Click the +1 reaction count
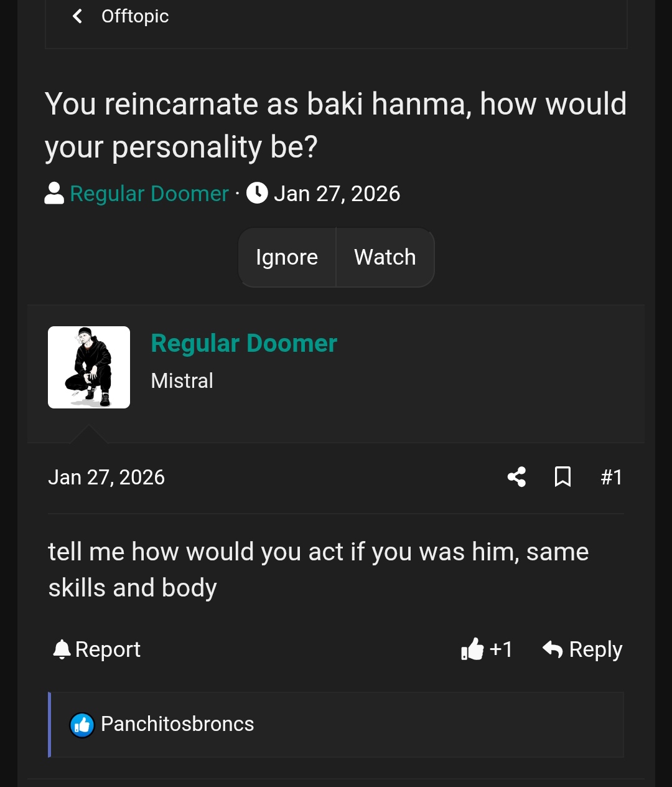The image size is (672, 787). pyautogui.click(x=501, y=649)
